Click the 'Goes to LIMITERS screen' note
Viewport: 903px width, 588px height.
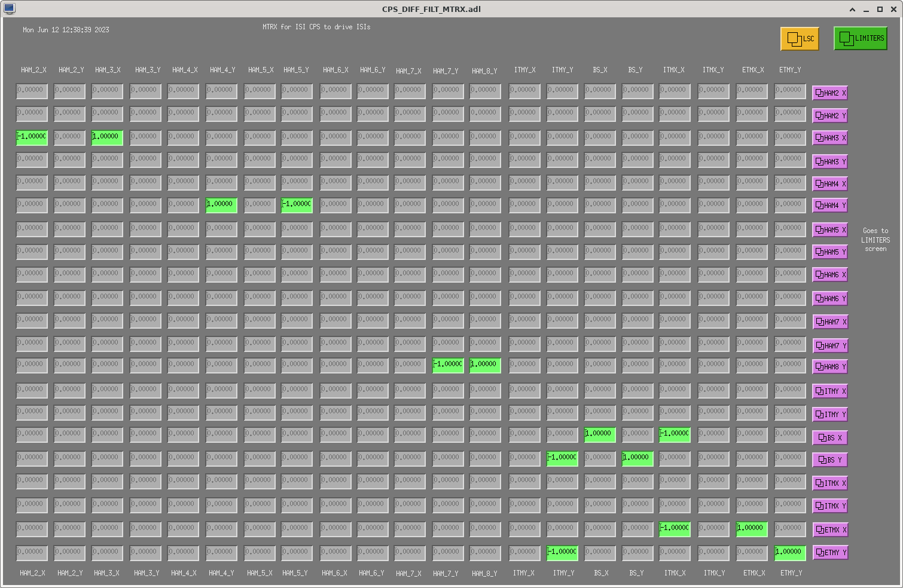(875, 240)
